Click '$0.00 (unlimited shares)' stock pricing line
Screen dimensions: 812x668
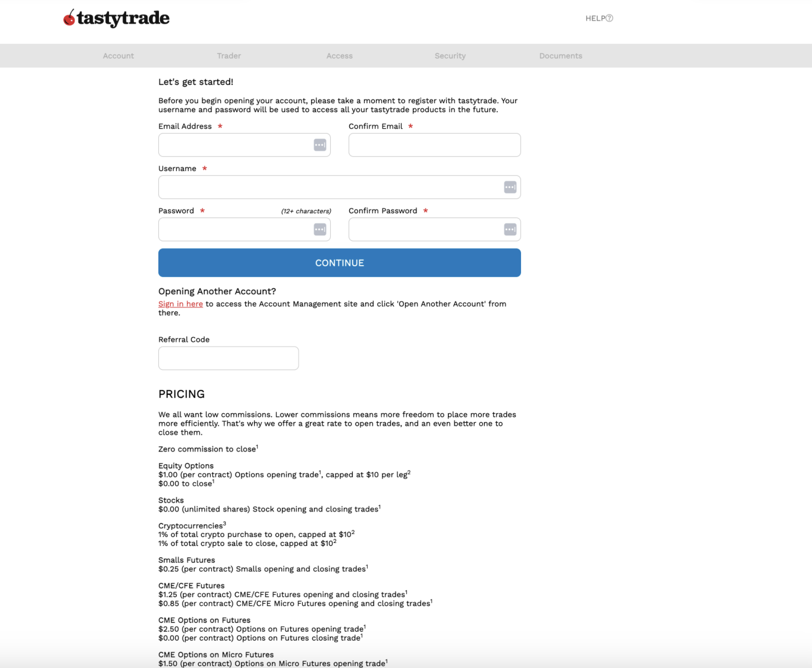pyautogui.click(x=270, y=509)
